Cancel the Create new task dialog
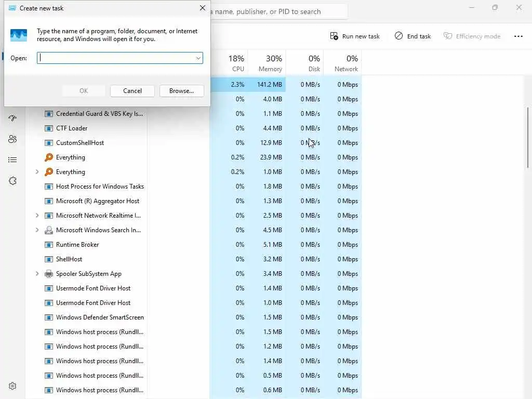This screenshot has height=399, width=532. pos(132,91)
